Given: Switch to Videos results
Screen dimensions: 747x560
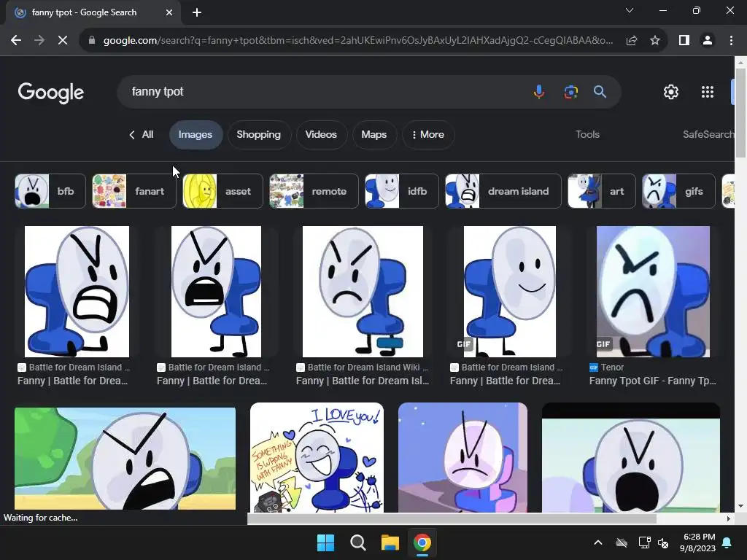Looking at the screenshot, I should pyautogui.click(x=321, y=135).
